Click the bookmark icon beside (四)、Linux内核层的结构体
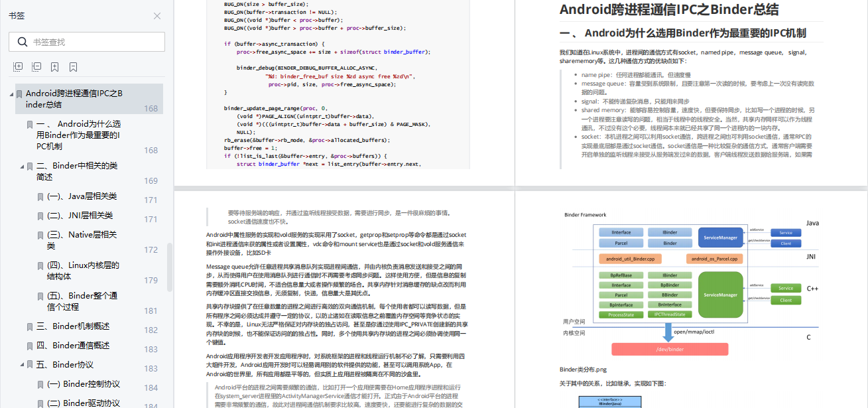This screenshot has width=868, height=408. coord(40,265)
